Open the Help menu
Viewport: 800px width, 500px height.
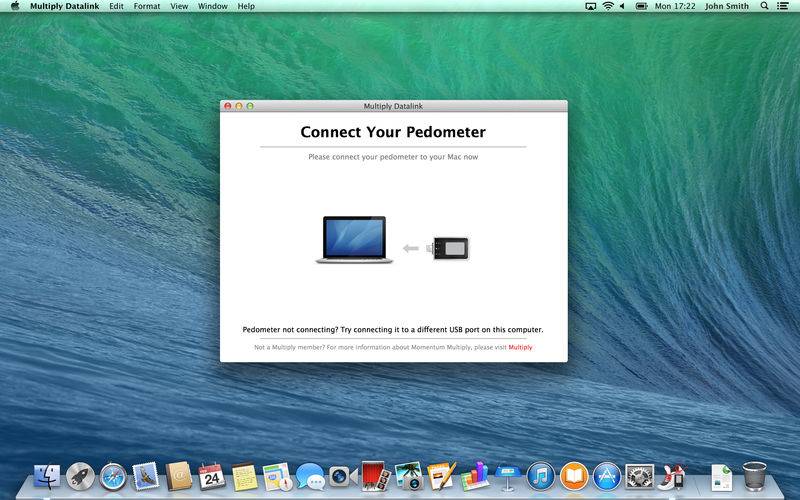pos(246,6)
